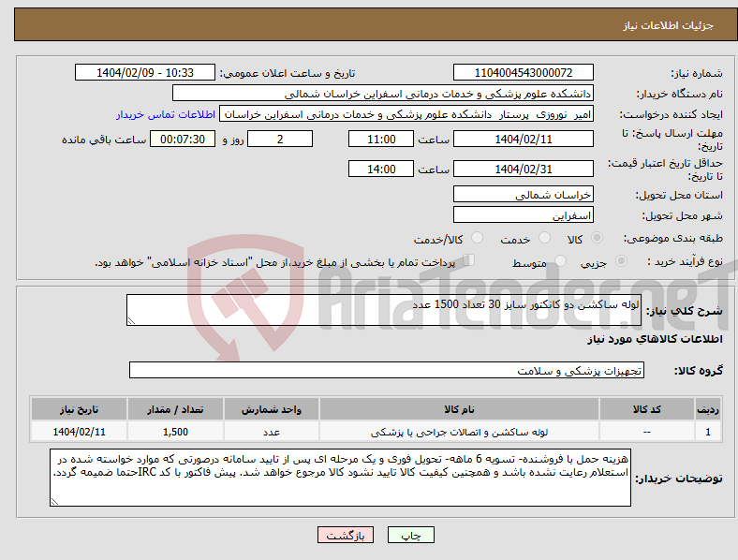Click the validity hour field 14:00
This screenshot has width=738, height=560.
pos(381,169)
